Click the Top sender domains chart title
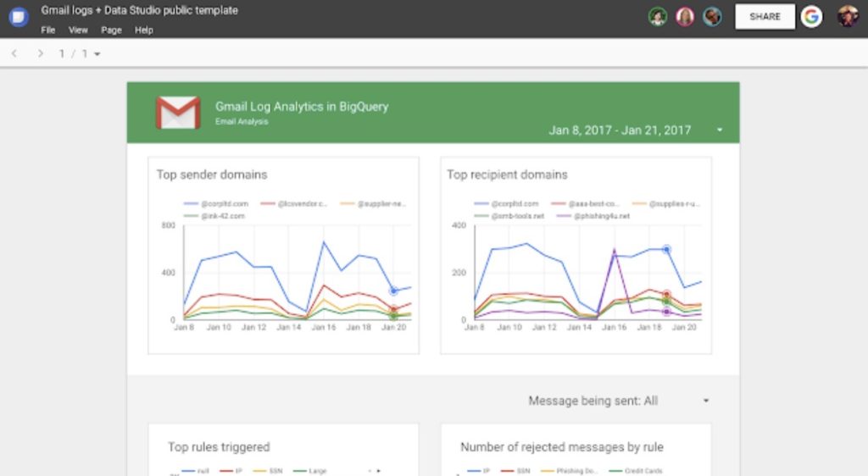The height and width of the screenshot is (476, 868). point(212,174)
